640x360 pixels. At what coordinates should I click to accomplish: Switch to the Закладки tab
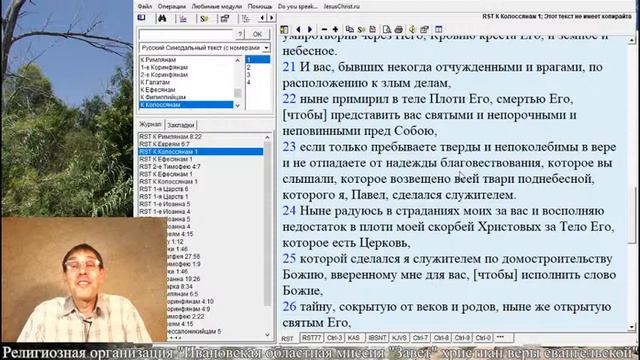tap(181, 125)
